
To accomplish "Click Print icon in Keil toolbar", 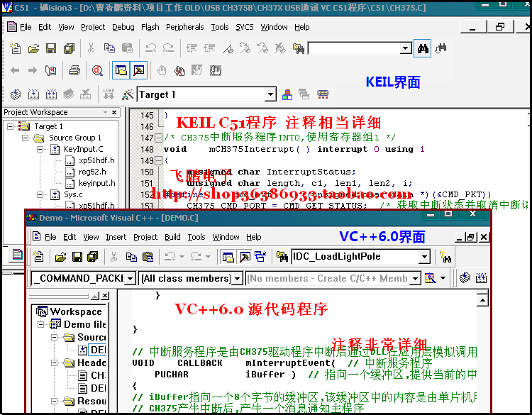I will (x=74, y=70).
